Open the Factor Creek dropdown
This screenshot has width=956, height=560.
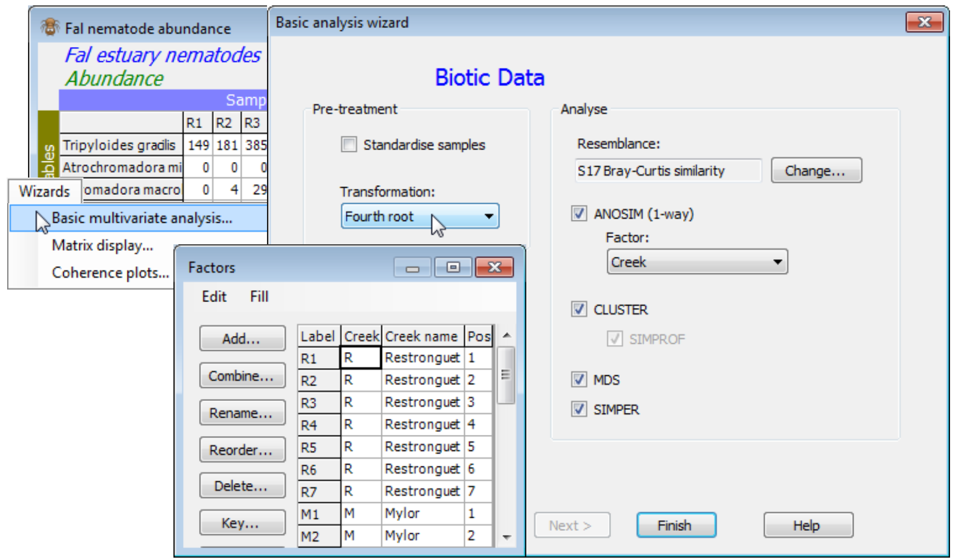click(697, 262)
